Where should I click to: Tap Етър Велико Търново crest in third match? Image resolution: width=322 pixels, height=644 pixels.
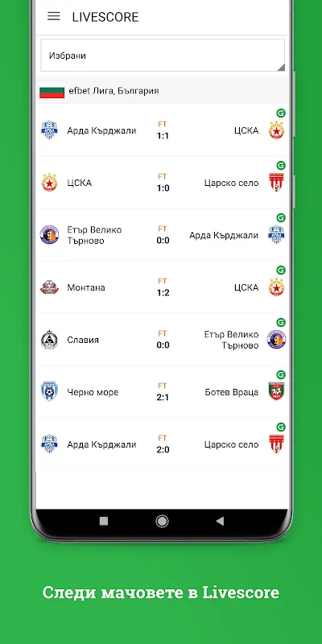pyautogui.click(x=49, y=235)
